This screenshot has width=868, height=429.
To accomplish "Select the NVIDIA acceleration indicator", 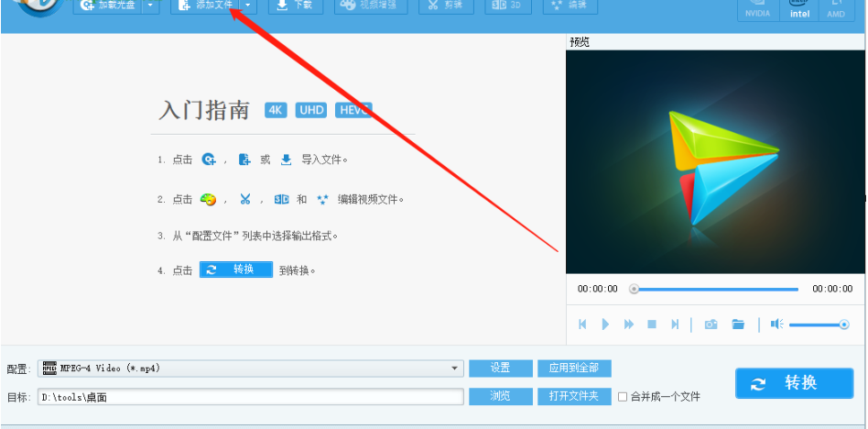I will (757, 10).
